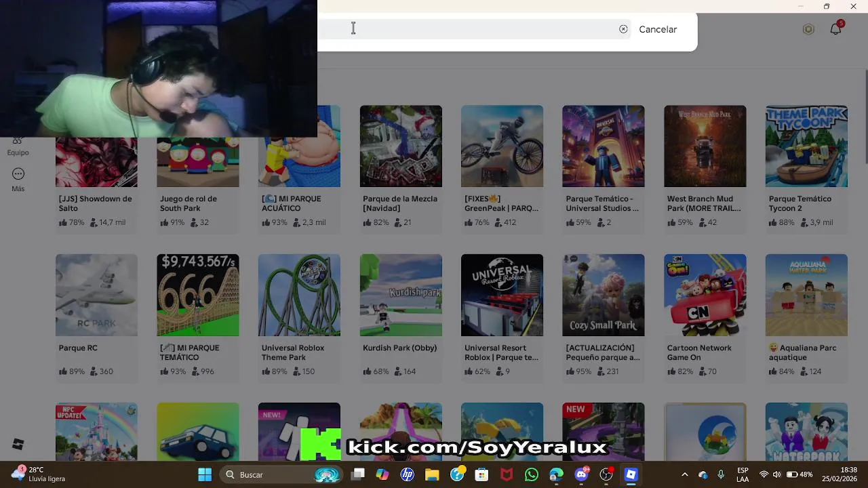868x488 pixels.
Task: Open the Kurdish Park (Obby) thumbnail
Action: coord(401,295)
